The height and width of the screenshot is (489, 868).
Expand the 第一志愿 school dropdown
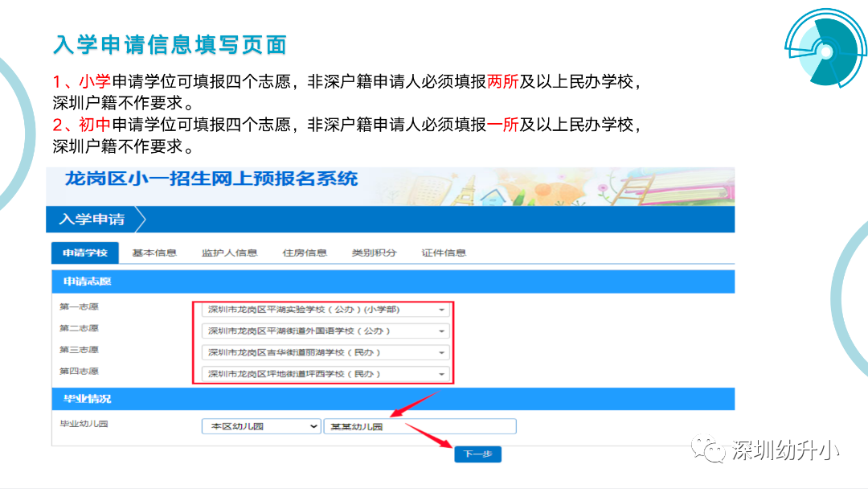(325, 310)
